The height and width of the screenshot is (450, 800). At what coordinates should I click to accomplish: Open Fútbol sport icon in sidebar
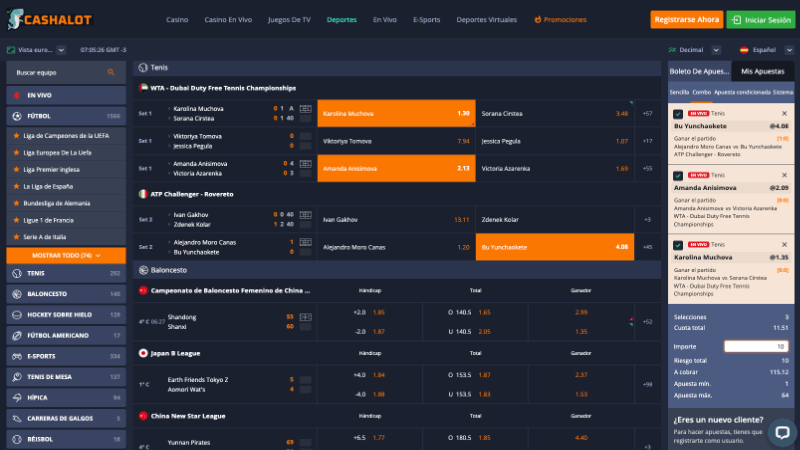[x=17, y=116]
